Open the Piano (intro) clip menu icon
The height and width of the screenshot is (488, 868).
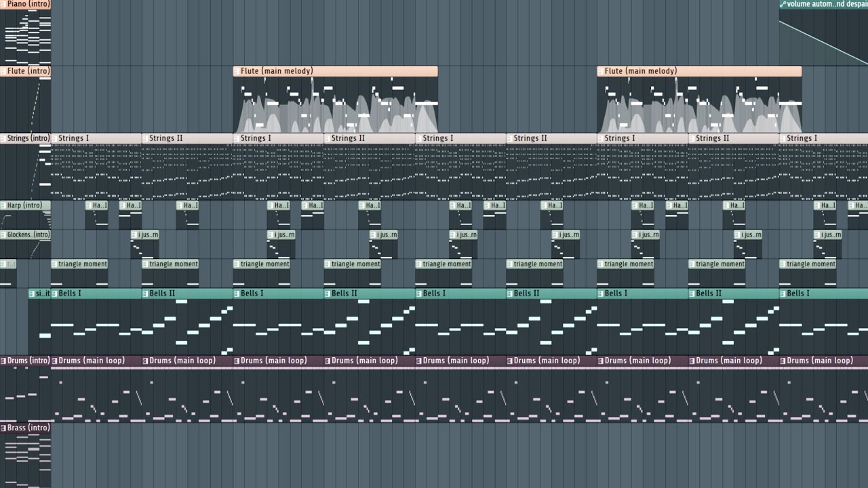3,4
